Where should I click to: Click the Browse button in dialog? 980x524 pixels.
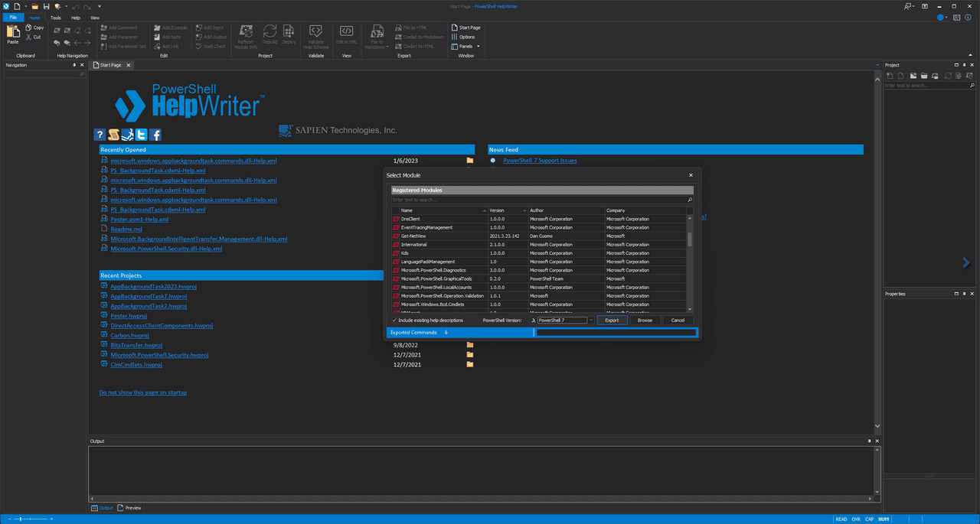(x=645, y=320)
